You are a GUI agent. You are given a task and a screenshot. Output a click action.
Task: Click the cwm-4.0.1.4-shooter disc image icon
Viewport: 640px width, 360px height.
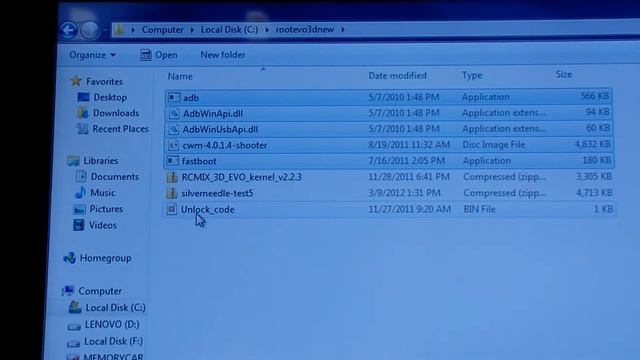(x=173, y=145)
